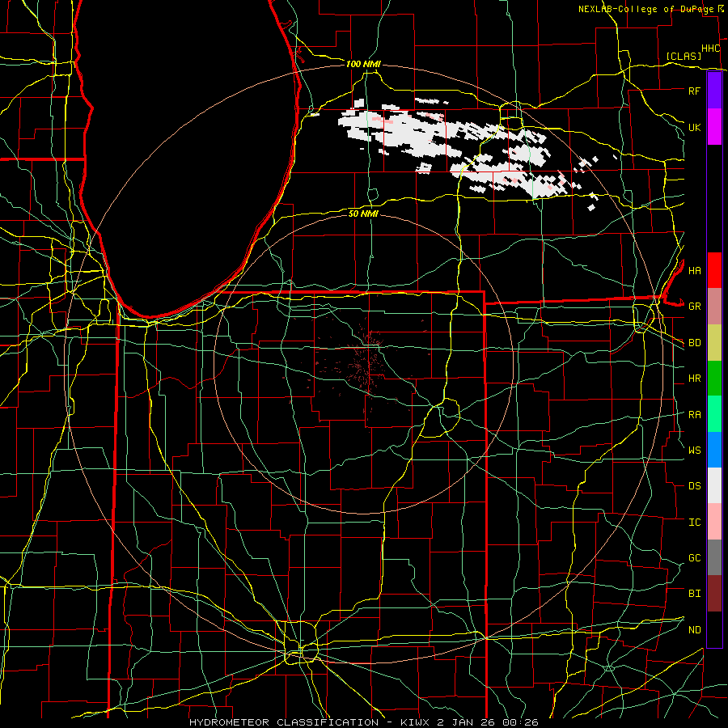Click the ND black legend swatch

click(x=714, y=629)
